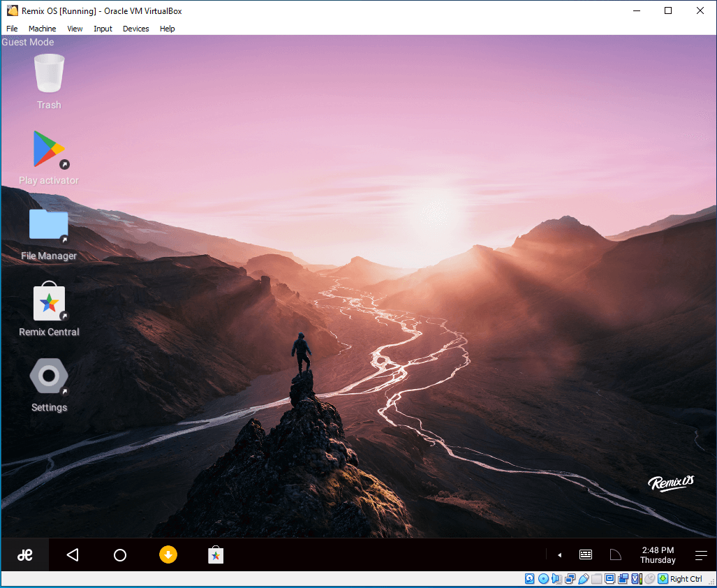Open the Machine menu

pyautogui.click(x=42, y=29)
